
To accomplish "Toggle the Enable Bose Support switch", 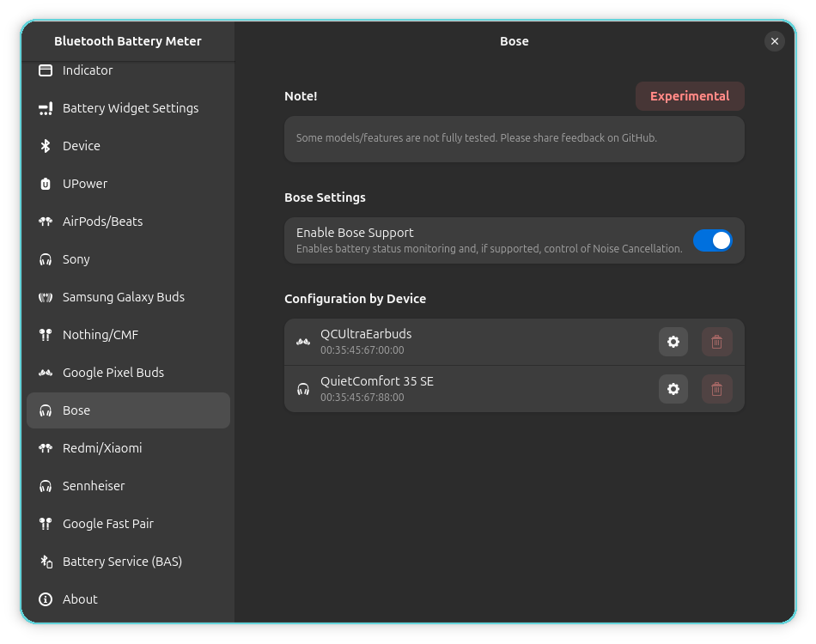I will [x=712, y=240].
